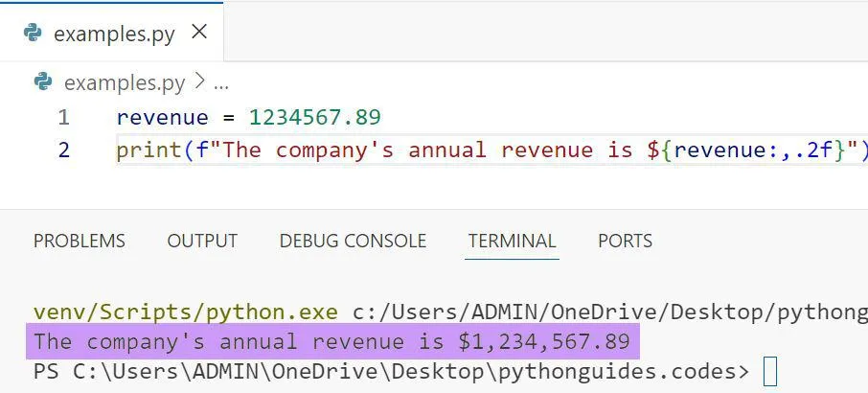The width and height of the screenshot is (868, 393).
Task: Click the Python icon in the breadcrumb bar
Action: pos(43,82)
